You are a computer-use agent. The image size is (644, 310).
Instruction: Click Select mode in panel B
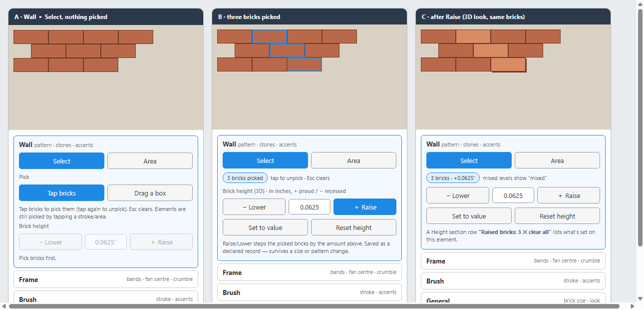pyautogui.click(x=265, y=160)
